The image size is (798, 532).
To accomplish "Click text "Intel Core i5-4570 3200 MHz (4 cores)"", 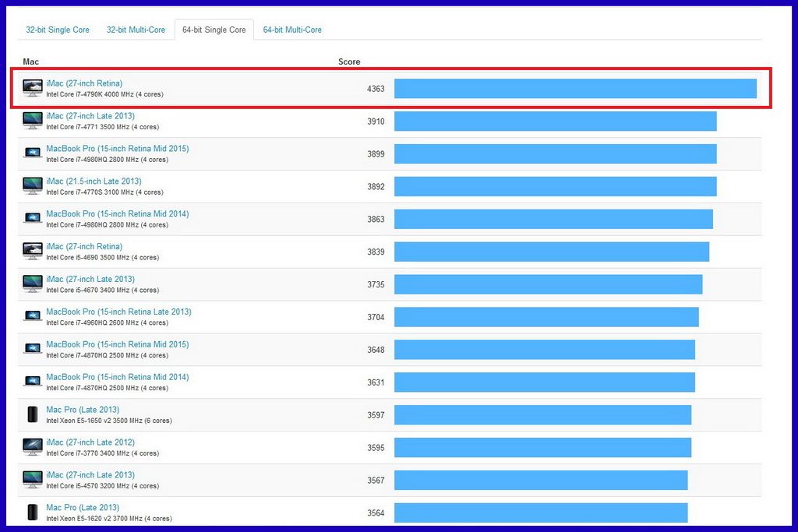I will point(102,486).
